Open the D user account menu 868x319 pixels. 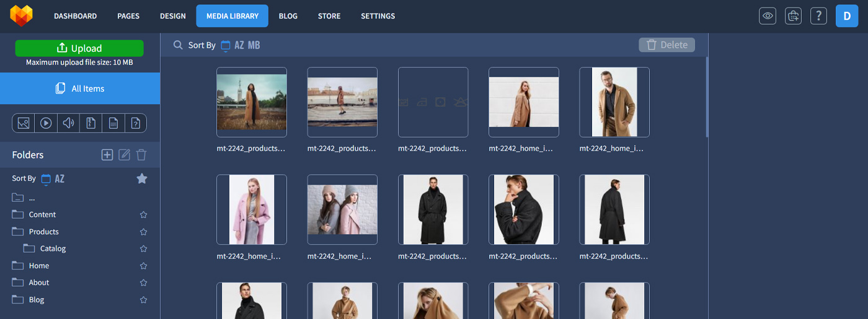(x=847, y=16)
